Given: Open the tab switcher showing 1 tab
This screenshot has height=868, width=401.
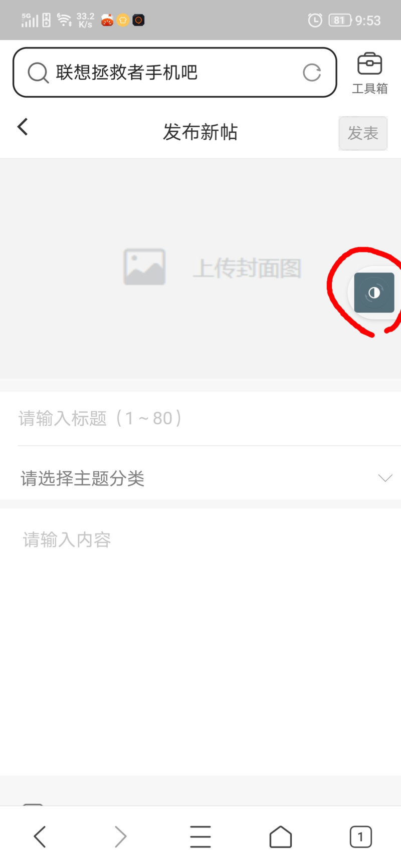Looking at the screenshot, I should (x=360, y=836).
